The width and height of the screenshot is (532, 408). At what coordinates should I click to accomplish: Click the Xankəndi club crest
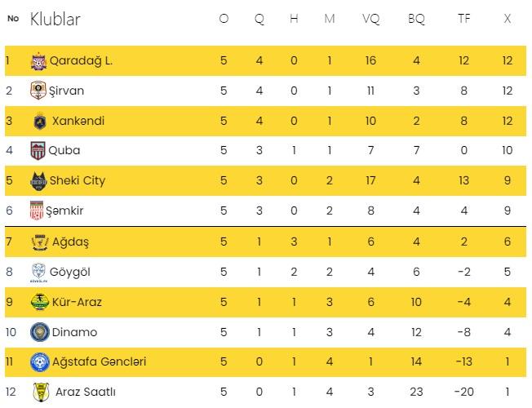(38, 121)
